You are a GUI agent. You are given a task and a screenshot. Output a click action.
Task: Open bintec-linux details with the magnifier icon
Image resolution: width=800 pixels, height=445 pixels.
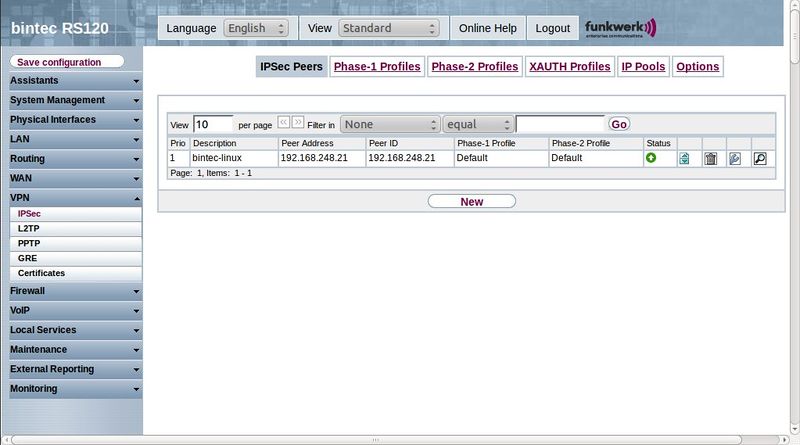[760, 158]
